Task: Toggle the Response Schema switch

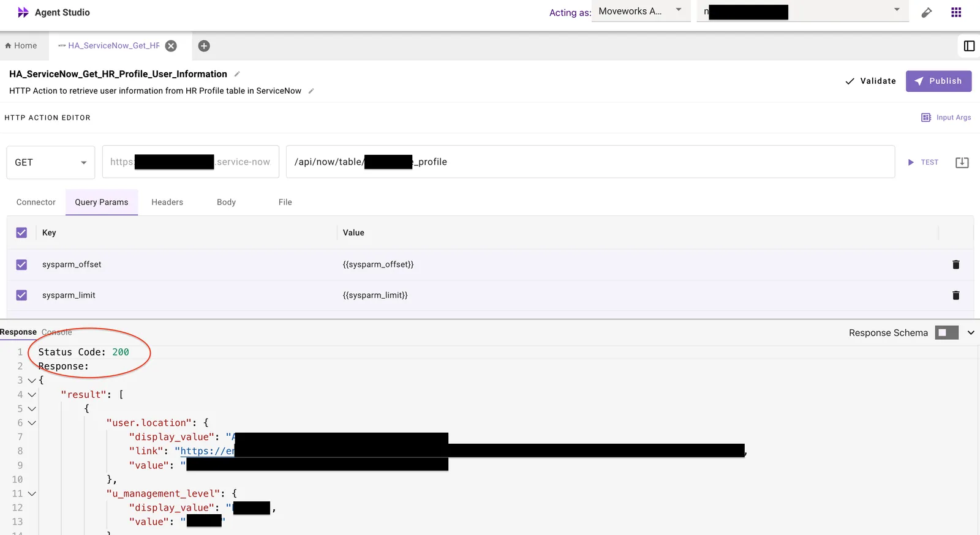Action: pos(947,332)
